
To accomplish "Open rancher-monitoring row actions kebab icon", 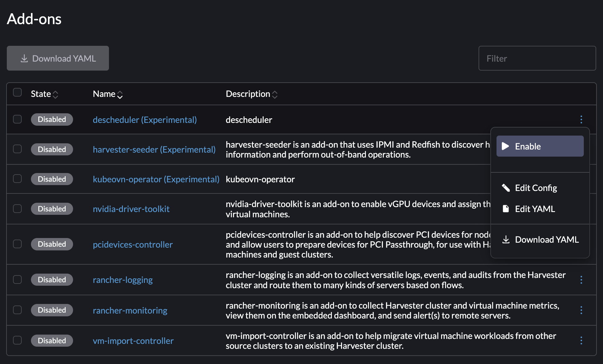I will coord(581,310).
